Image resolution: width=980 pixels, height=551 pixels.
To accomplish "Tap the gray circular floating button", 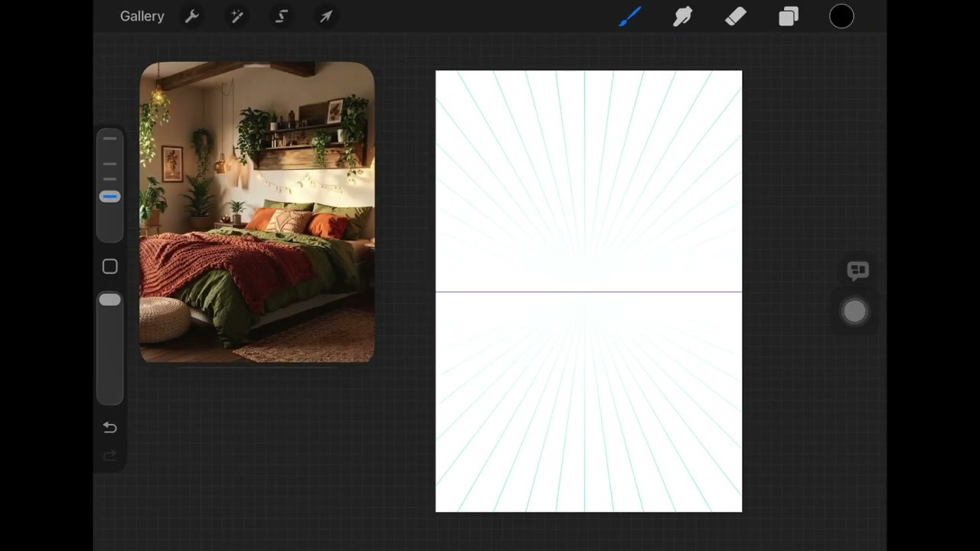I will click(x=854, y=311).
